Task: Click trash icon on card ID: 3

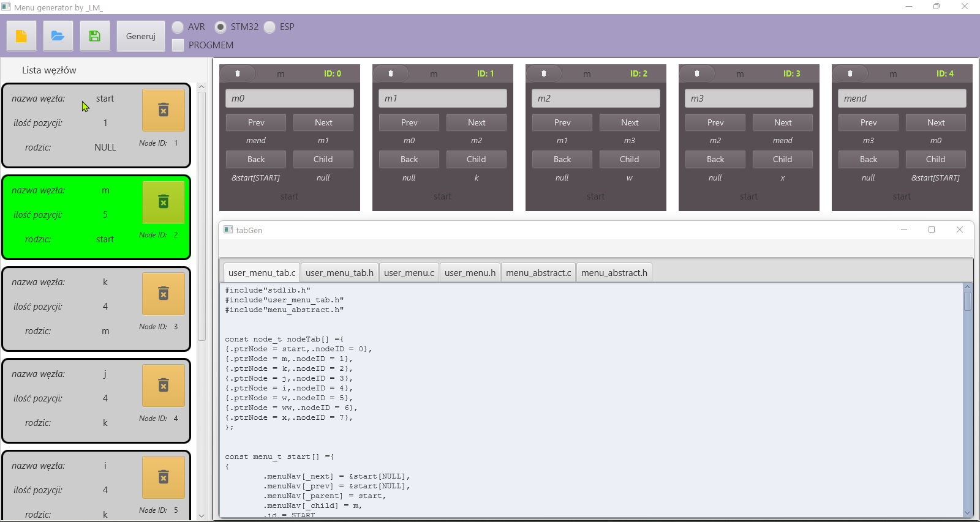Action: [697, 73]
